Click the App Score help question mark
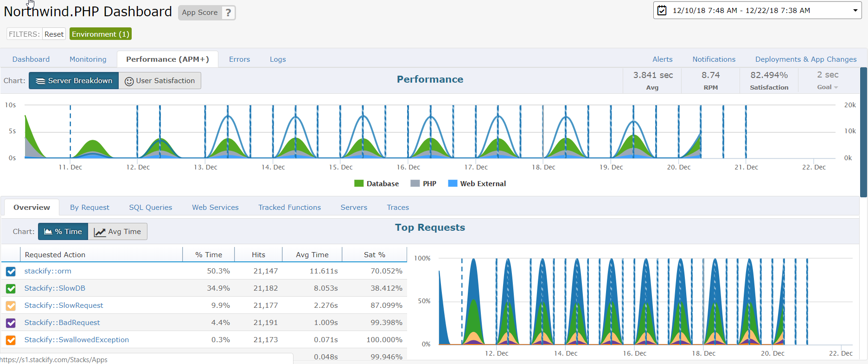The width and height of the screenshot is (868, 364). point(228,13)
